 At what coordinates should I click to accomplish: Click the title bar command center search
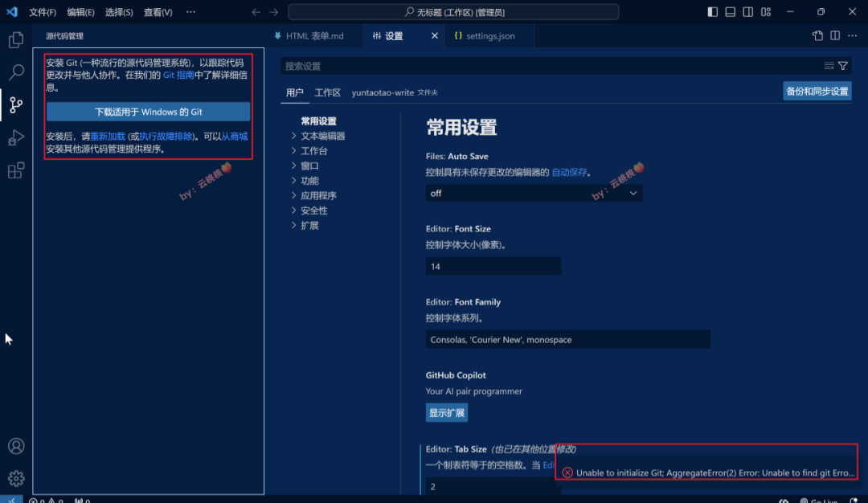point(453,12)
